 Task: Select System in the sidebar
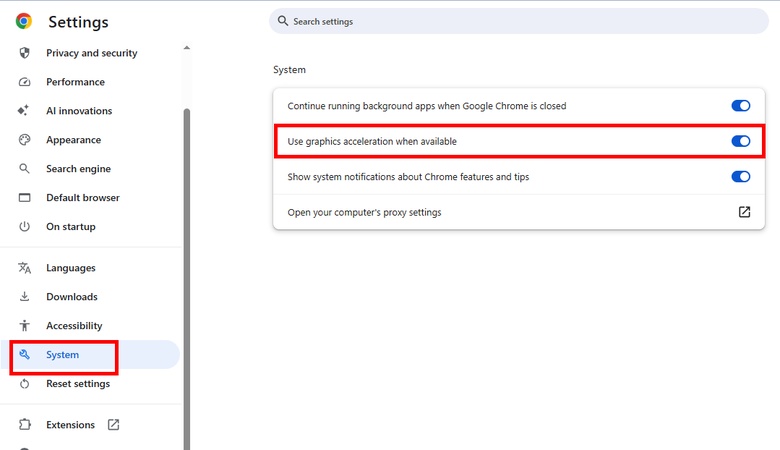coord(90,355)
